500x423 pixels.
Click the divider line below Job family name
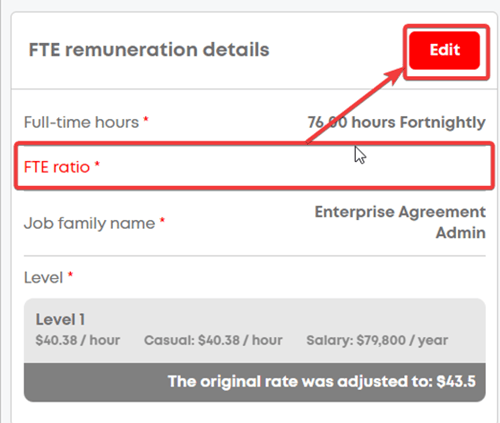[255, 256]
